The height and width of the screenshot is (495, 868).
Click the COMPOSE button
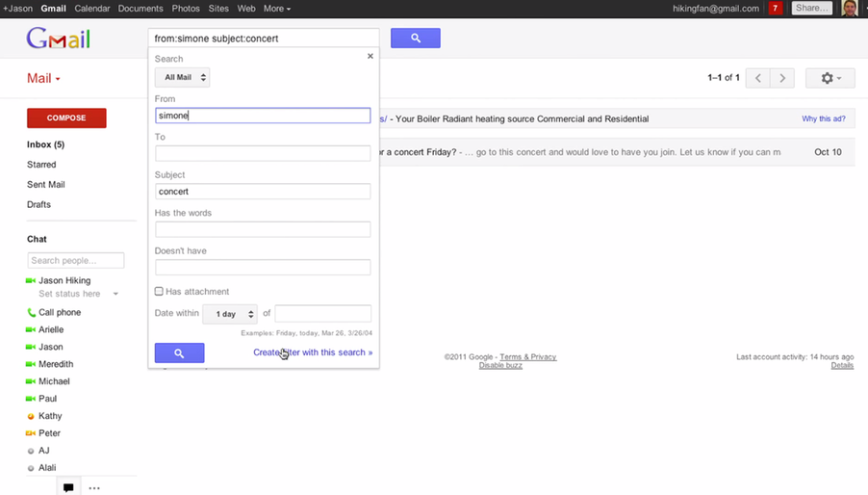point(66,117)
